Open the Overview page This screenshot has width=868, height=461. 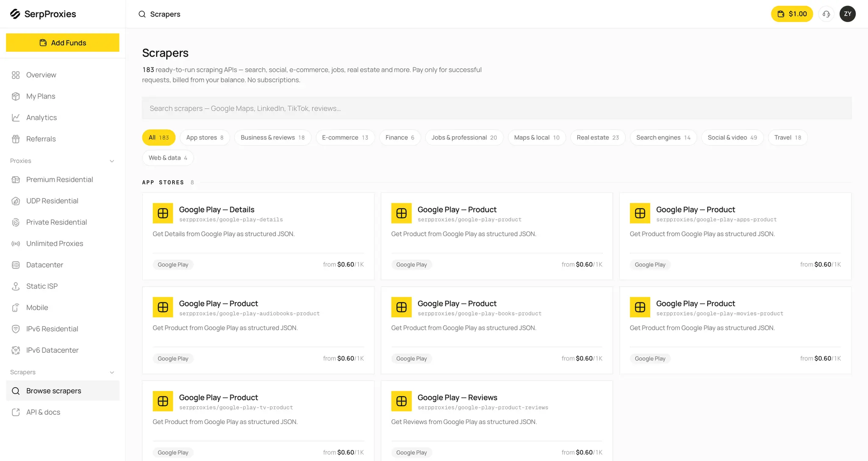63,75
